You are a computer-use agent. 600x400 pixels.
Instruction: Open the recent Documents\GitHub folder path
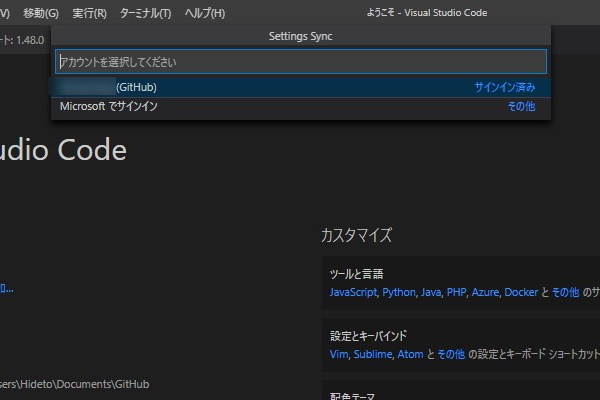pos(75,384)
